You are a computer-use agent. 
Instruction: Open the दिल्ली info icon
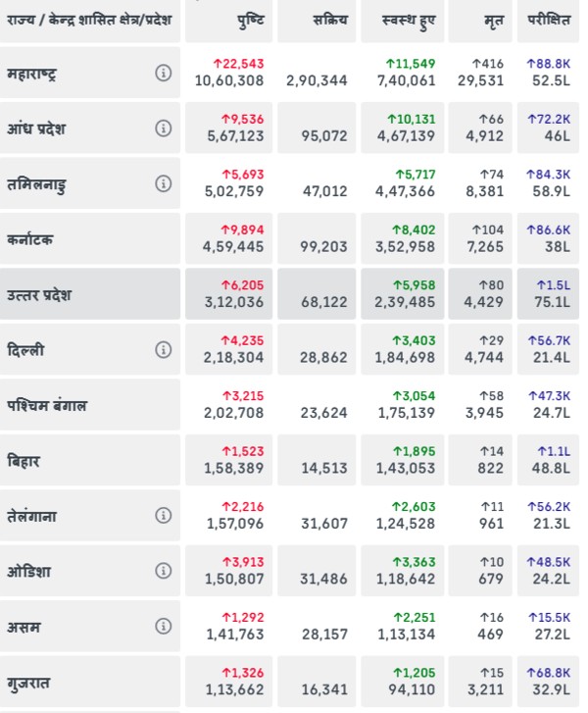coord(164,349)
